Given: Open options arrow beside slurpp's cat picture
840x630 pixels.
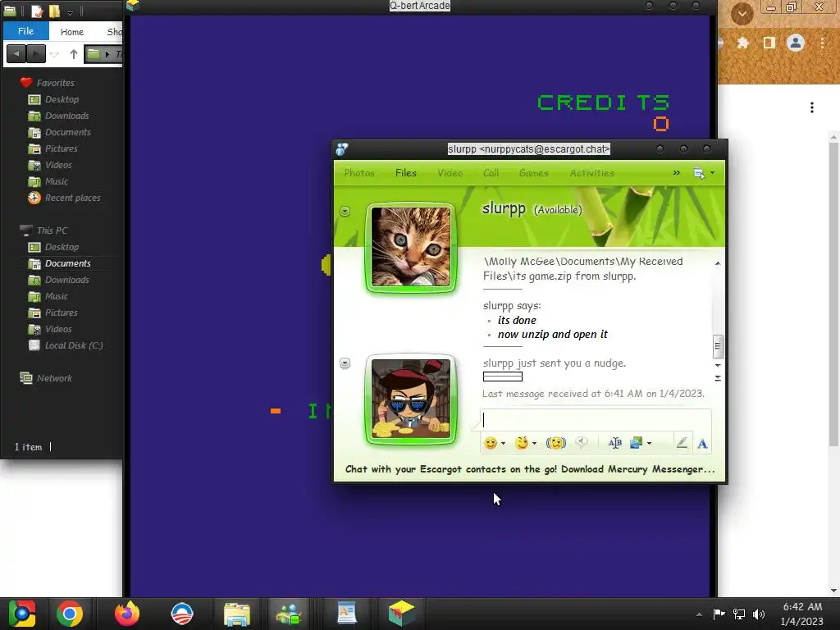Looking at the screenshot, I should (345, 212).
